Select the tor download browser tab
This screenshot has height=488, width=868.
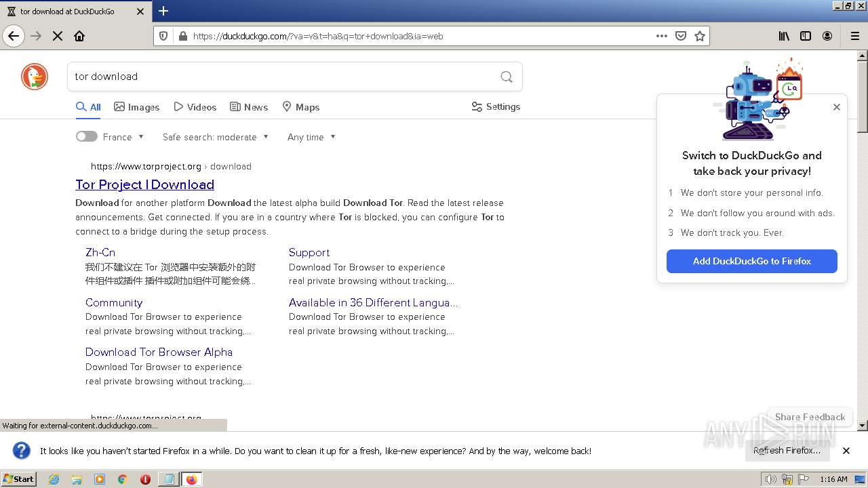pos(75,12)
